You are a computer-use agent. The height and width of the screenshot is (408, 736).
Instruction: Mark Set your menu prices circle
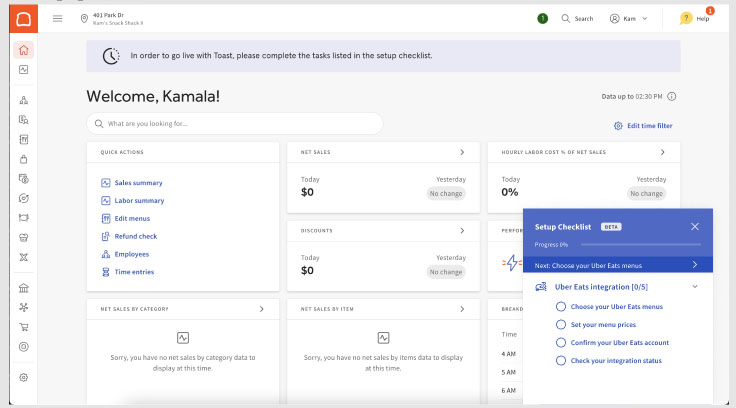(x=560, y=324)
